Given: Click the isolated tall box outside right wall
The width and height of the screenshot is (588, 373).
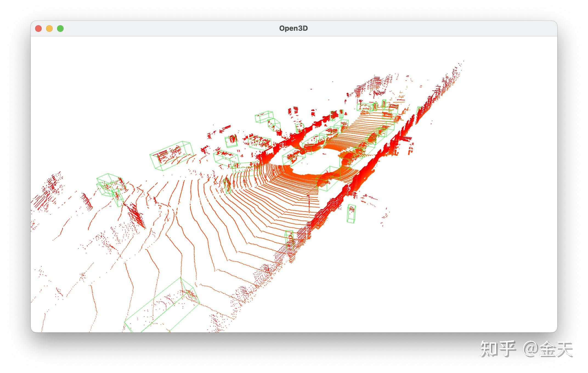Looking at the screenshot, I should tap(351, 213).
